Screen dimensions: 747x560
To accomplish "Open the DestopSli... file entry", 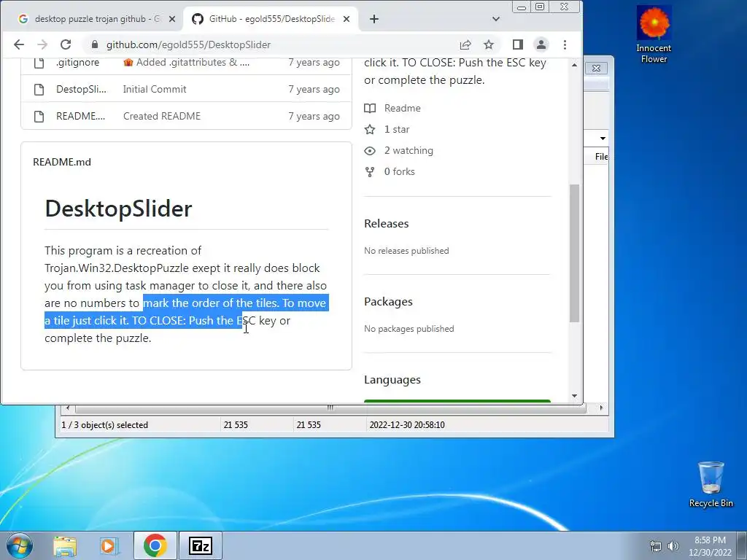I will coord(81,89).
